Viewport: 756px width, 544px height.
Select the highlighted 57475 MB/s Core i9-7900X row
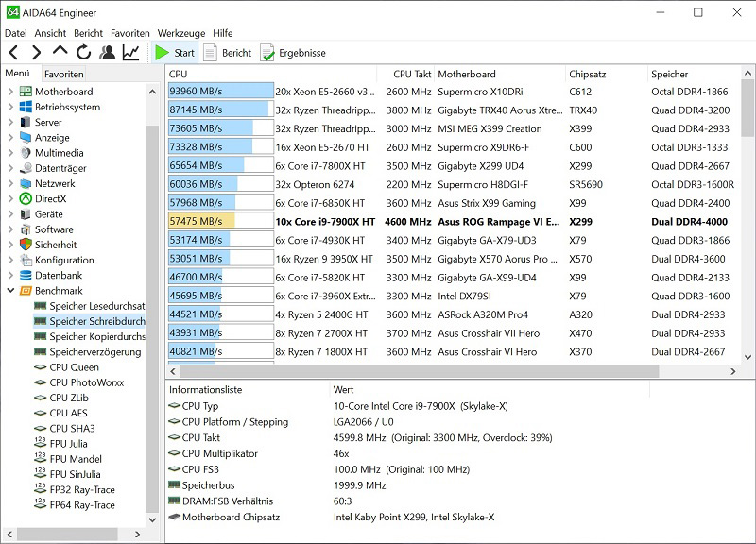click(x=453, y=222)
